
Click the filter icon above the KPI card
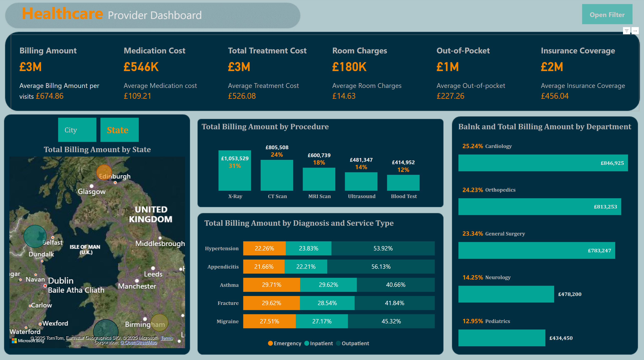[x=626, y=31]
